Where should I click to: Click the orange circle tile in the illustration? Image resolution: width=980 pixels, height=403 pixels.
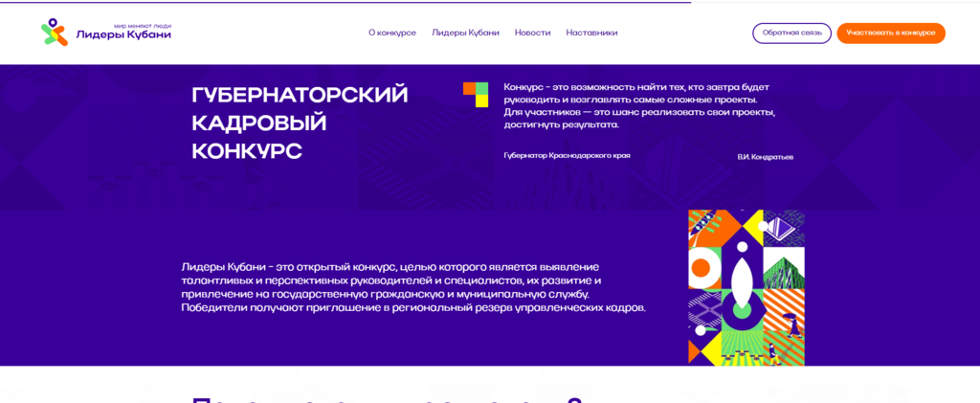pos(700,268)
